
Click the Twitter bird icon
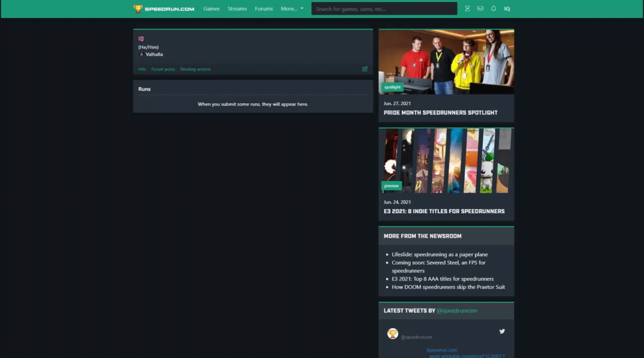coord(502,332)
